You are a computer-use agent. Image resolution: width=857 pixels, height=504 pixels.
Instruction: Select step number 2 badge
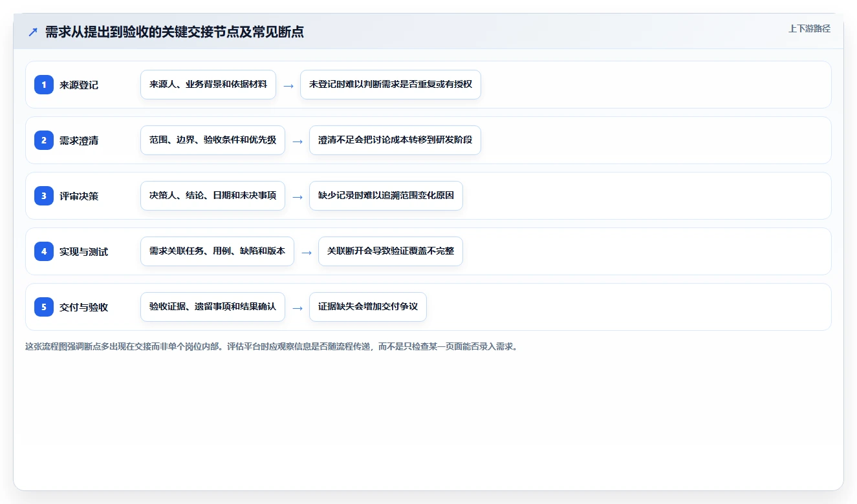pos(44,140)
